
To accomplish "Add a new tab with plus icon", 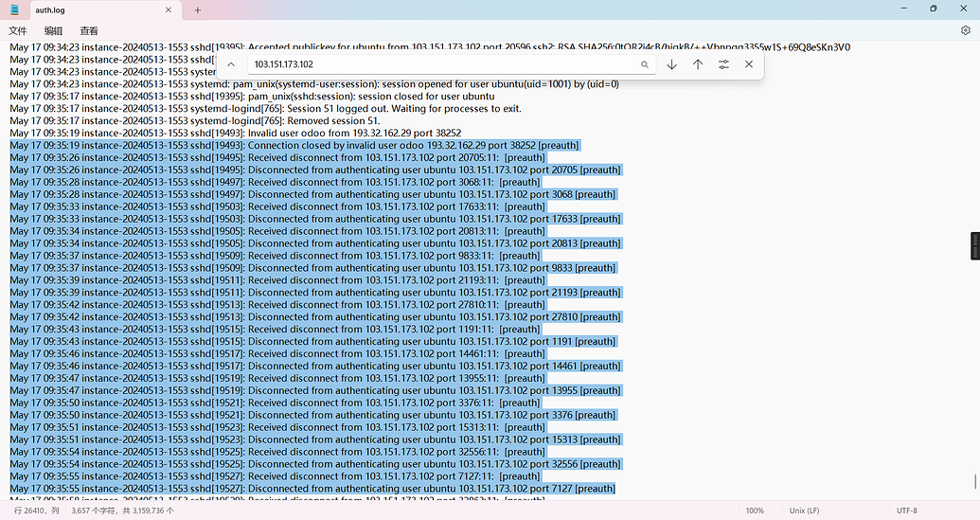I will click(x=198, y=9).
